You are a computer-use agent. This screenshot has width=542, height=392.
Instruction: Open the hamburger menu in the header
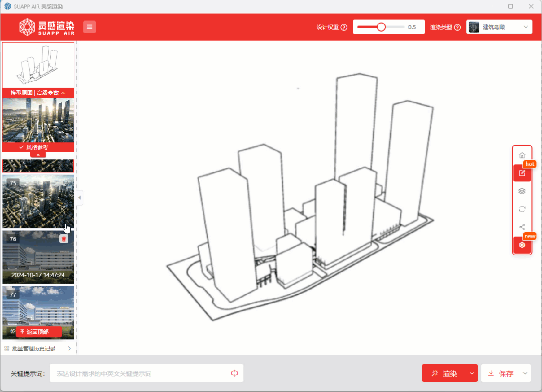89,27
